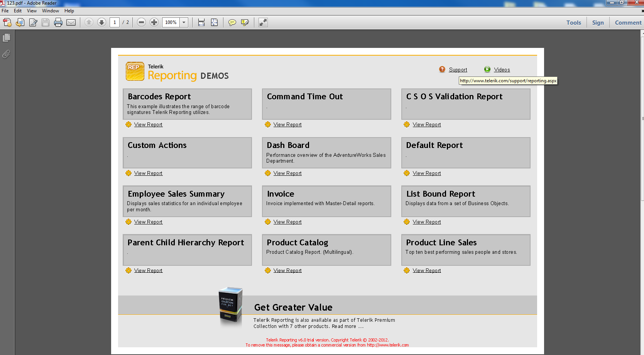644x355 pixels.
Task: Open View Report under Employee Sales Summary
Action: point(149,222)
